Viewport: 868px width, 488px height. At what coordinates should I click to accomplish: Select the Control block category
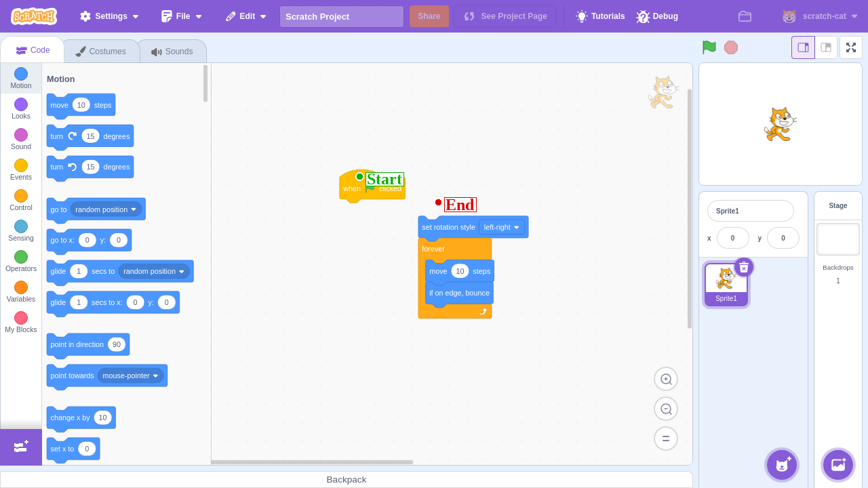(x=21, y=201)
